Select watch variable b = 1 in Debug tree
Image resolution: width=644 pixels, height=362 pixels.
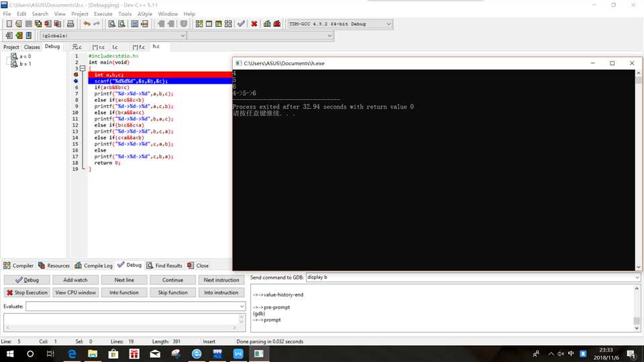21,64
